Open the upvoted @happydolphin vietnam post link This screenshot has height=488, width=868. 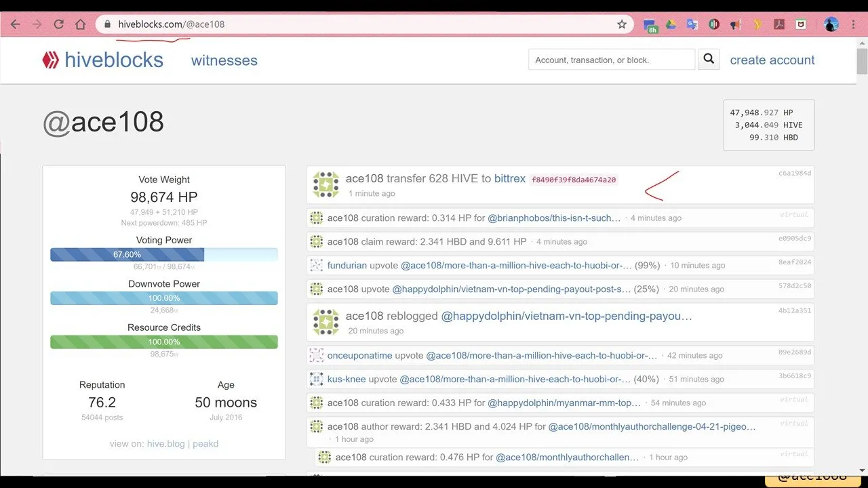click(x=512, y=289)
